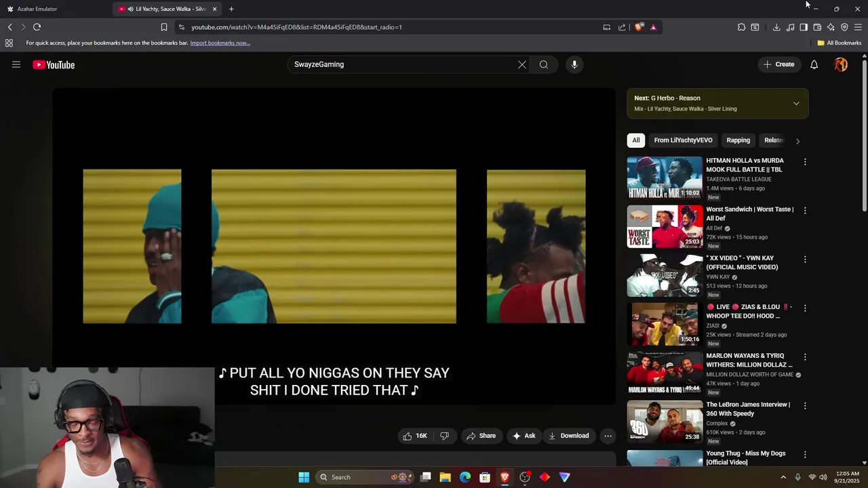Select the All filter chip
This screenshot has width=868, height=488.
coord(636,140)
